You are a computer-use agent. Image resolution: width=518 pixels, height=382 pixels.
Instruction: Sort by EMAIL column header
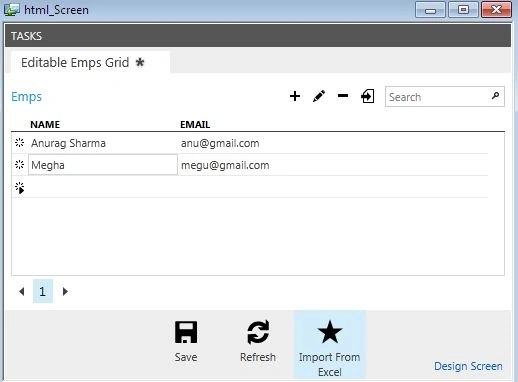click(195, 124)
